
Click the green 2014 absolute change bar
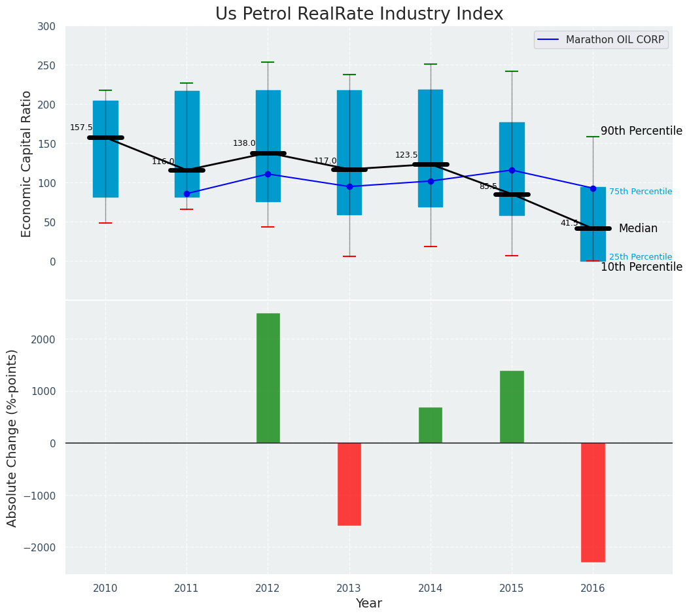430,425
